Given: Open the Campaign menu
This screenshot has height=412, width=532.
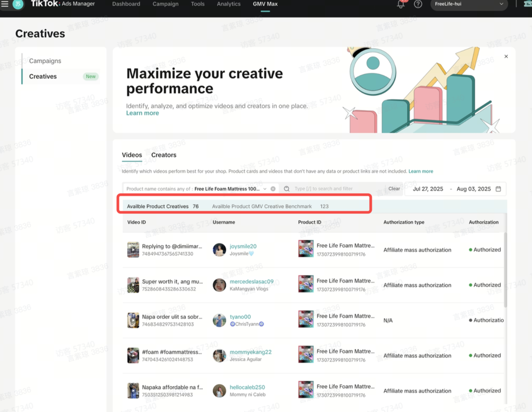Looking at the screenshot, I should [x=165, y=4].
